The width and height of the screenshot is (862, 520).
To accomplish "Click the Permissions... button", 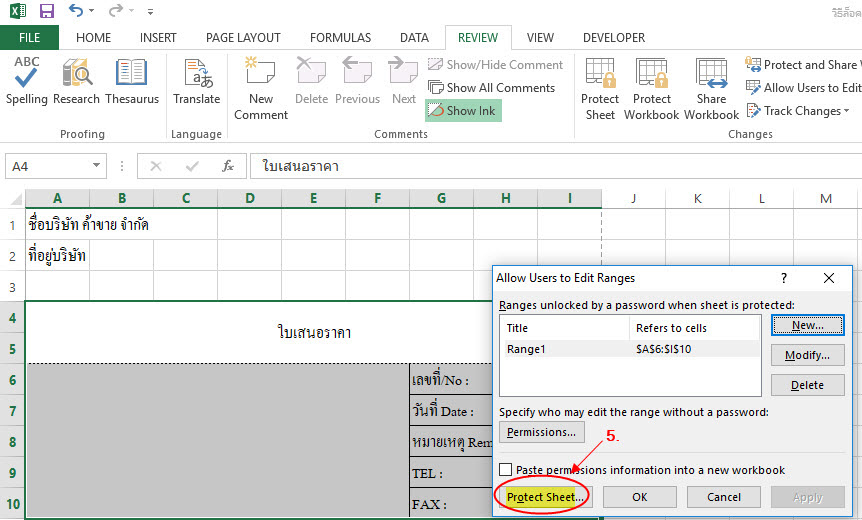I will coord(541,432).
